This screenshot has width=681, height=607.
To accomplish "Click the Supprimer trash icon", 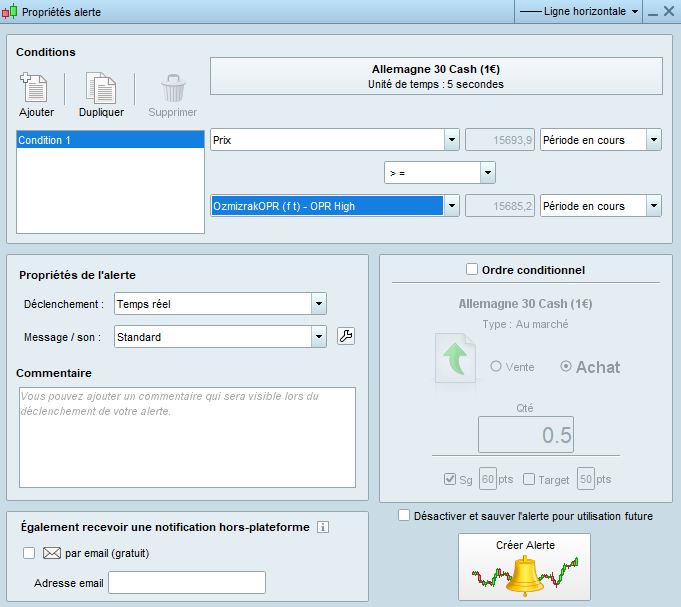I will 173,88.
